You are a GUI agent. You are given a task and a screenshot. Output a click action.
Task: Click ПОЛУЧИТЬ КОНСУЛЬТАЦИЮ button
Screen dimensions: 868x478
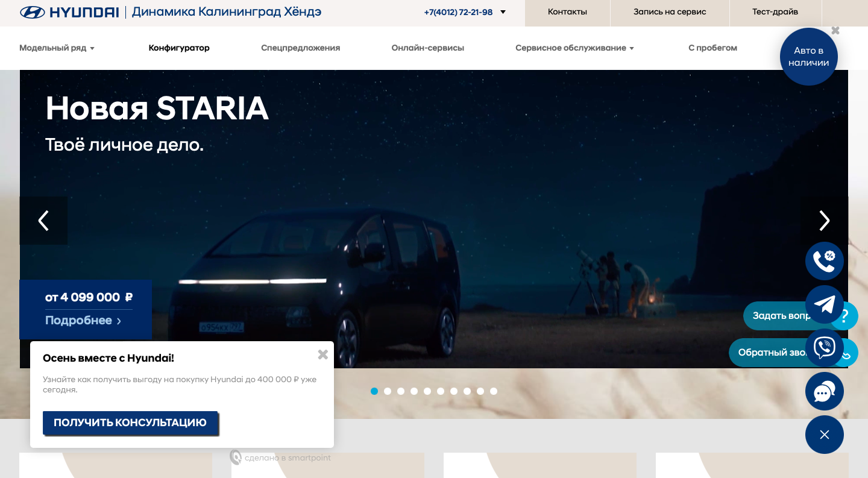click(130, 423)
